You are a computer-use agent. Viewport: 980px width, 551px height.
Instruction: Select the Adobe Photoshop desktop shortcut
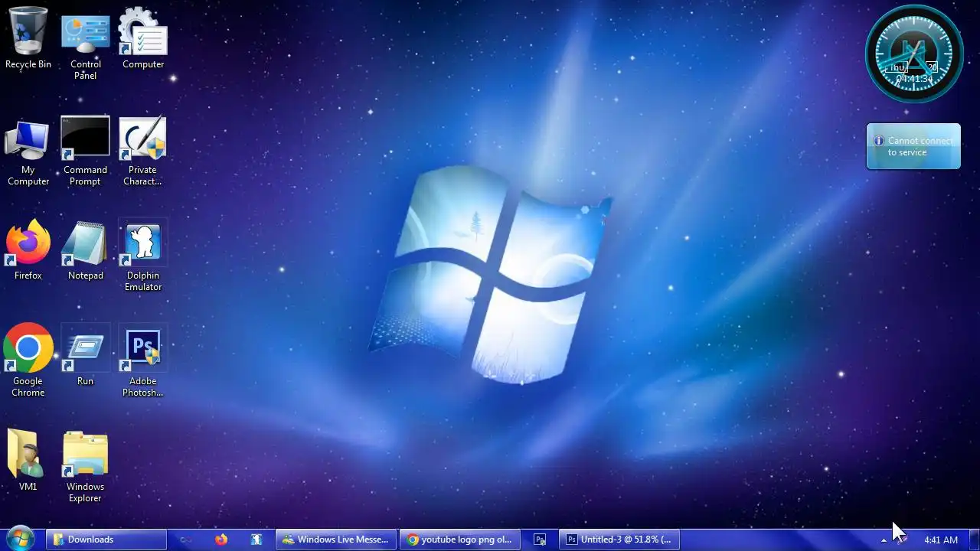pos(143,361)
